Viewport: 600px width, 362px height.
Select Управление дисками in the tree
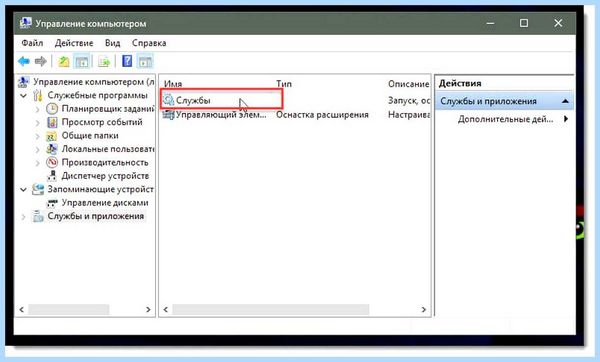105,202
